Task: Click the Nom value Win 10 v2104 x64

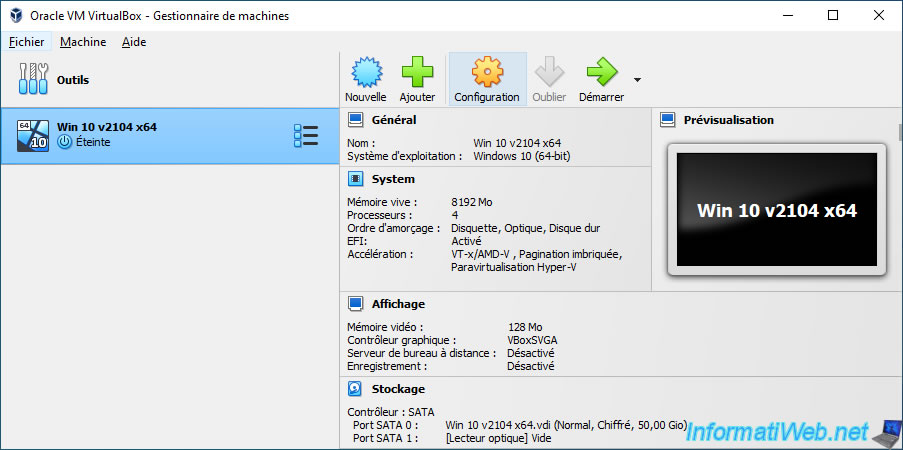Action: point(517,143)
